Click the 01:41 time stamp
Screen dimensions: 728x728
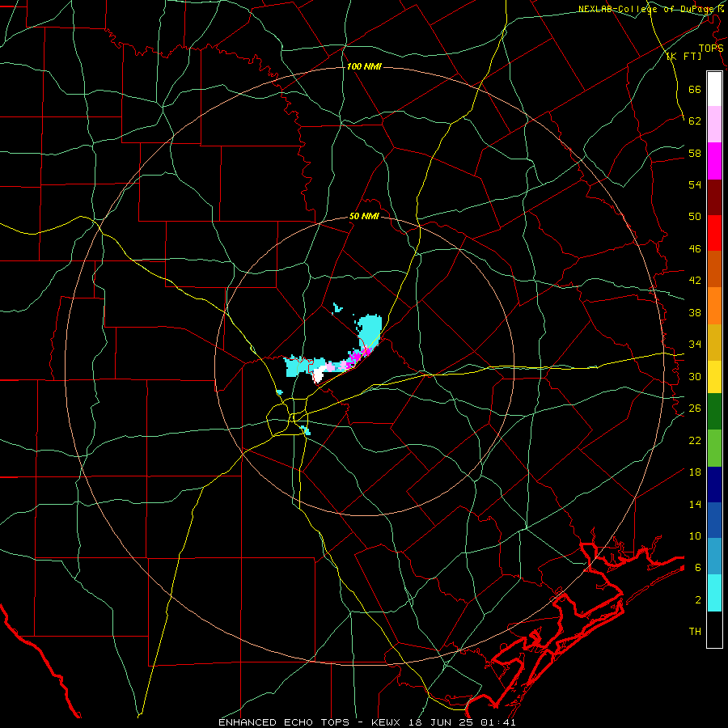click(497, 722)
